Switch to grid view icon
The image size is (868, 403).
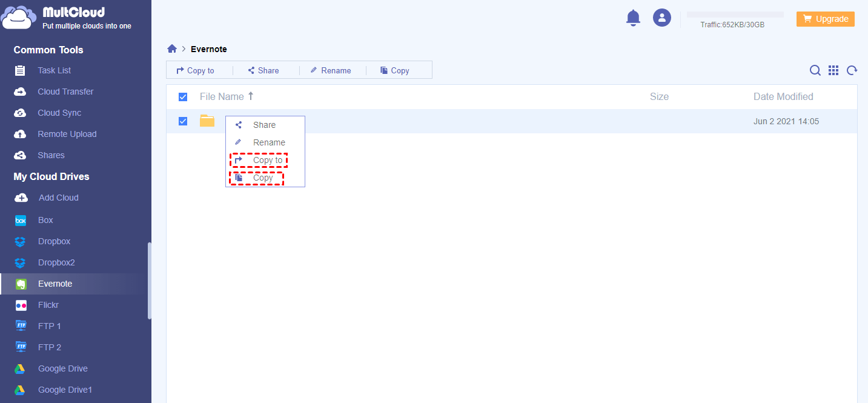(x=833, y=70)
